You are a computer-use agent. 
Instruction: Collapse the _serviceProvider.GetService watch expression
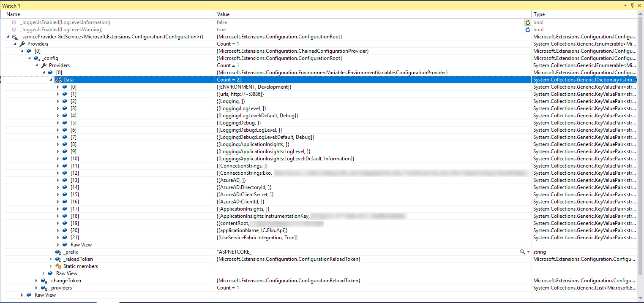click(x=8, y=36)
